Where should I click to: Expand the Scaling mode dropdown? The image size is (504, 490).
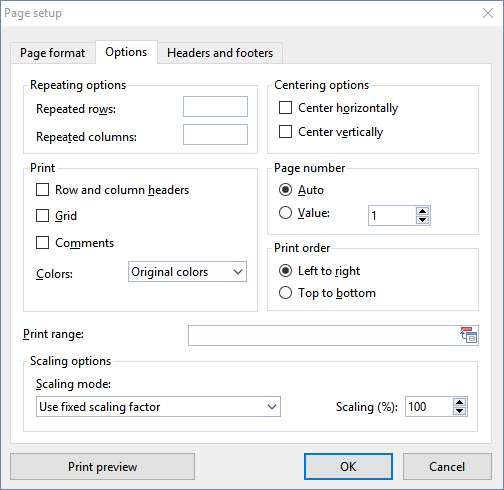point(158,407)
